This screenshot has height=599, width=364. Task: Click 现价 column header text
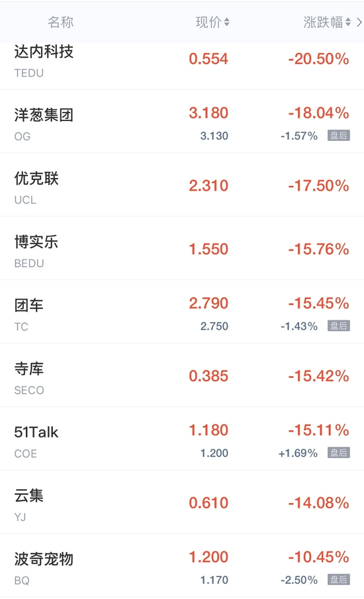208,22
